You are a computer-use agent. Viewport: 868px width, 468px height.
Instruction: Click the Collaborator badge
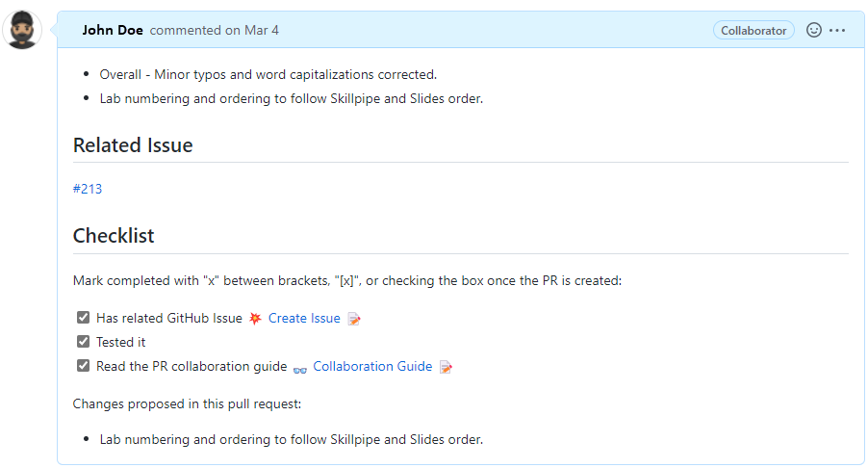[753, 31]
